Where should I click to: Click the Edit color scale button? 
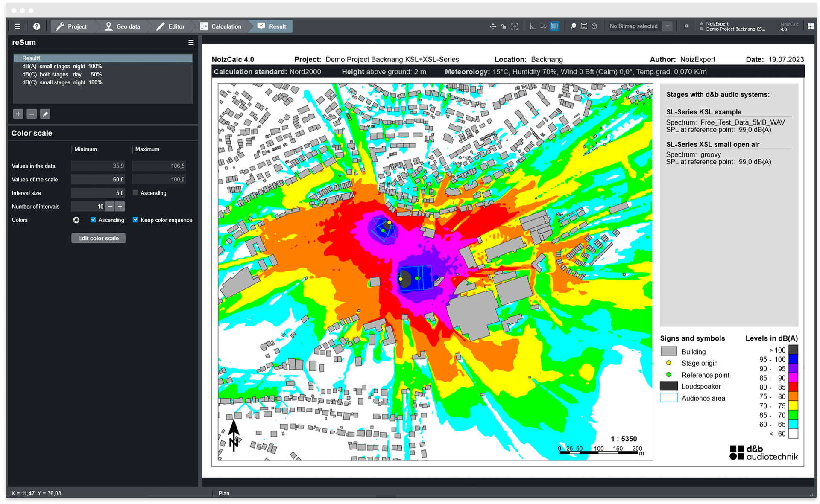click(98, 238)
